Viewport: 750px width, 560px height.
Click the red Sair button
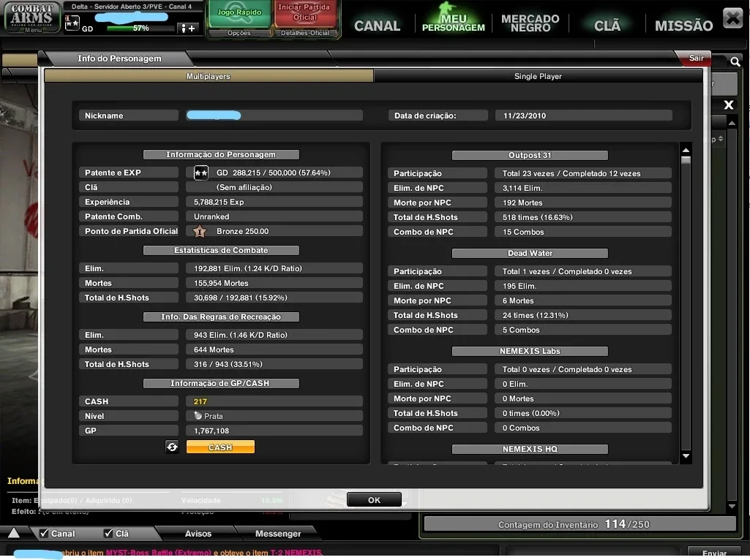695,58
